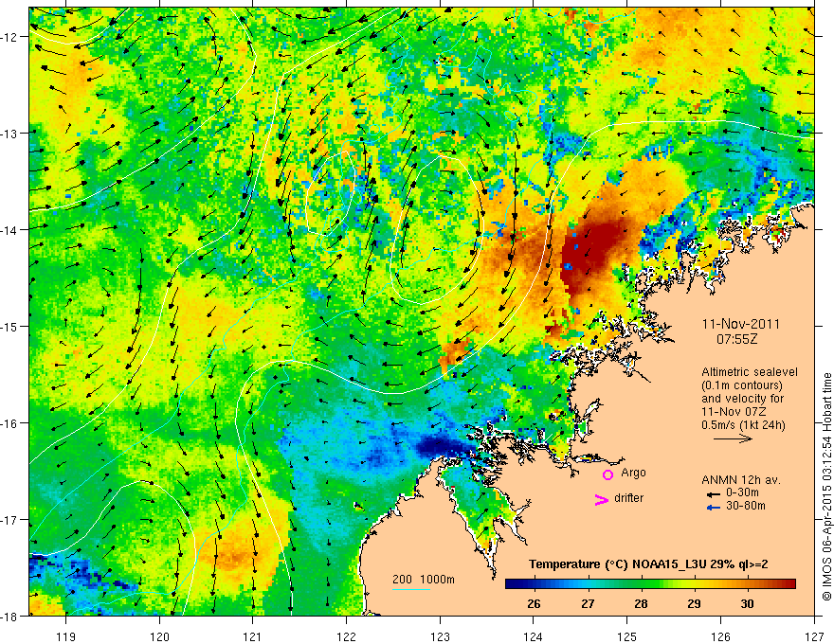Image resolution: width=834 pixels, height=644 pixels.
Task: Click color bar tick label 28
Action: click(x=641, y=604)
